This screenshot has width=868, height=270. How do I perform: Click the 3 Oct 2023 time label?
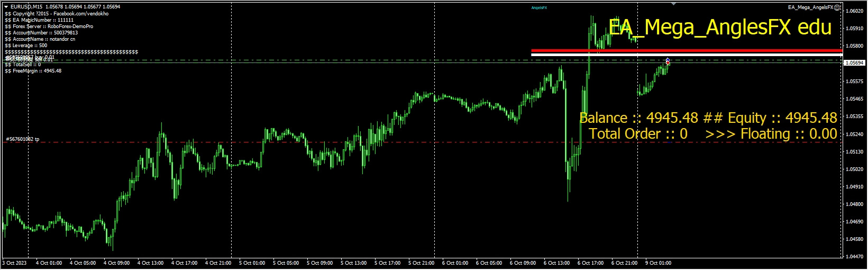coord(14,263)
